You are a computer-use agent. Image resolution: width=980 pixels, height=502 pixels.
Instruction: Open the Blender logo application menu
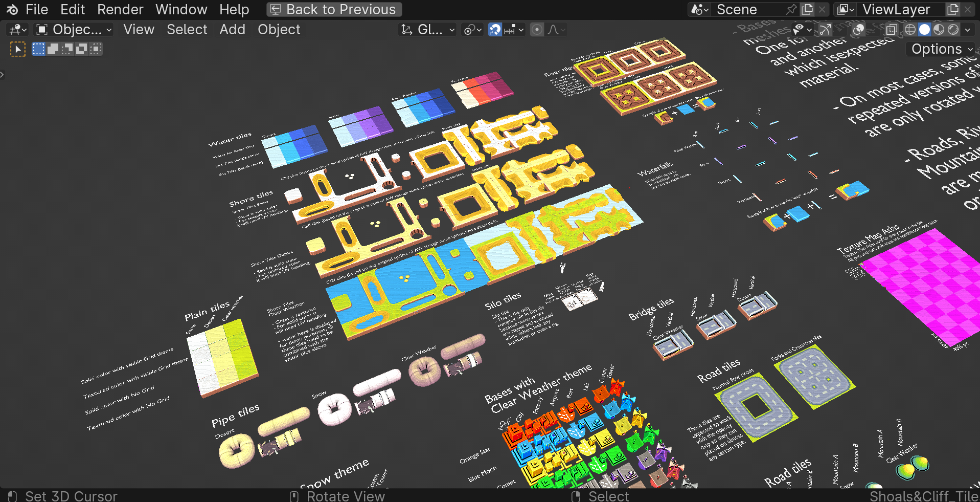coord(12,10)
